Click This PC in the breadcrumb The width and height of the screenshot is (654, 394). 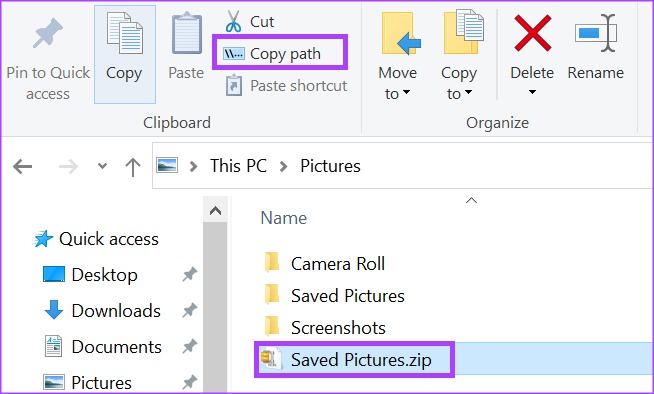click(238, 166)
